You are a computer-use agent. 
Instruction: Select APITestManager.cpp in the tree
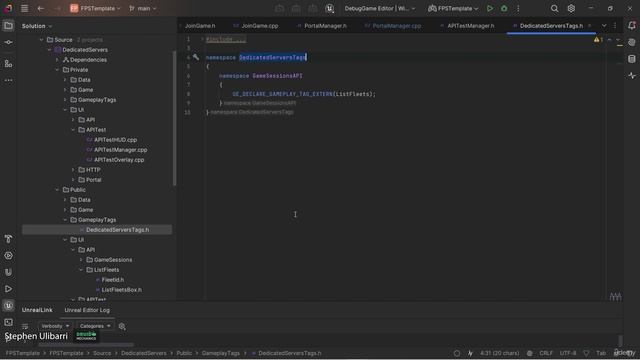pyautogui.click(x=120, y=150)
